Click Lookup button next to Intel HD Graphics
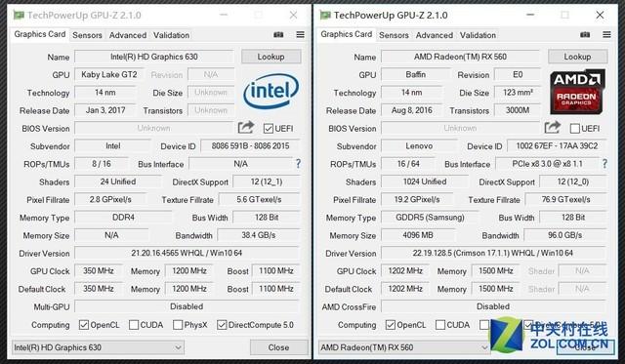625x364 pixels. pos(271,57)
